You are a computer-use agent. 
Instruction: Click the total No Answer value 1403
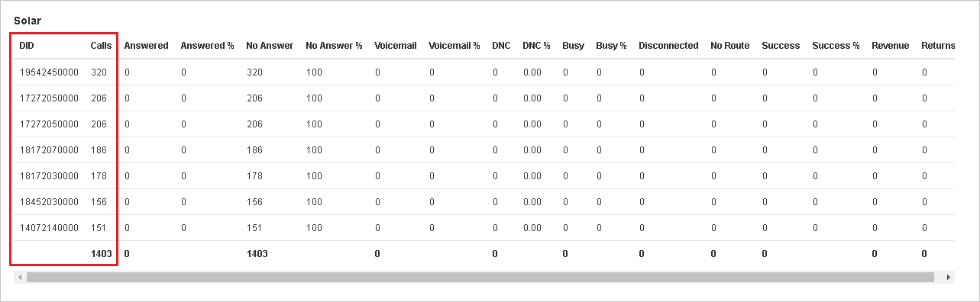(x=257, y=254)
